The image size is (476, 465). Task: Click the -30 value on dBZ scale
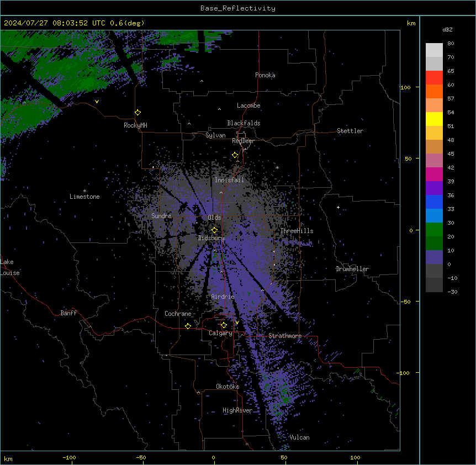(452, 292)
